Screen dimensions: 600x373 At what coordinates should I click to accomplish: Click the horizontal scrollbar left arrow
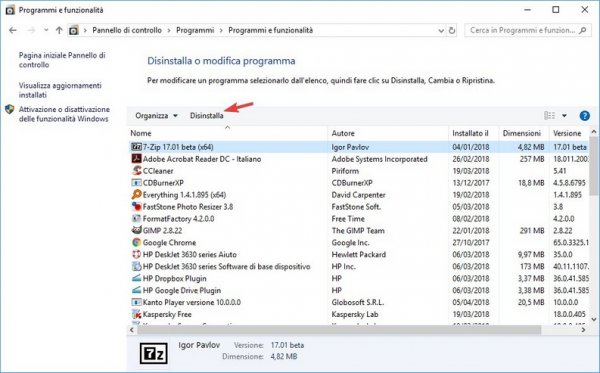132,330
